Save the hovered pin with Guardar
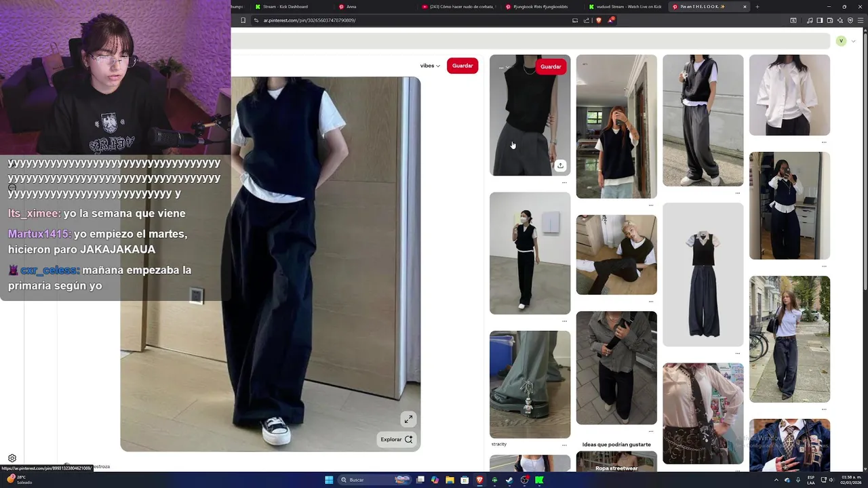The height and width of the screenshot is (488, 868). [x=551, y=66]
